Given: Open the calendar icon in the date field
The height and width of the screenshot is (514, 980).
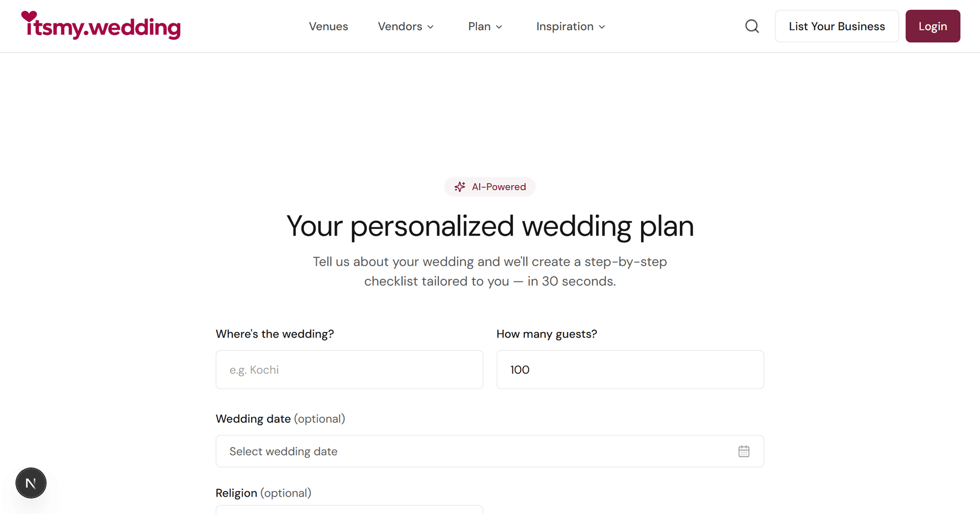Looking at the screenshot, I should pos(744,451).
